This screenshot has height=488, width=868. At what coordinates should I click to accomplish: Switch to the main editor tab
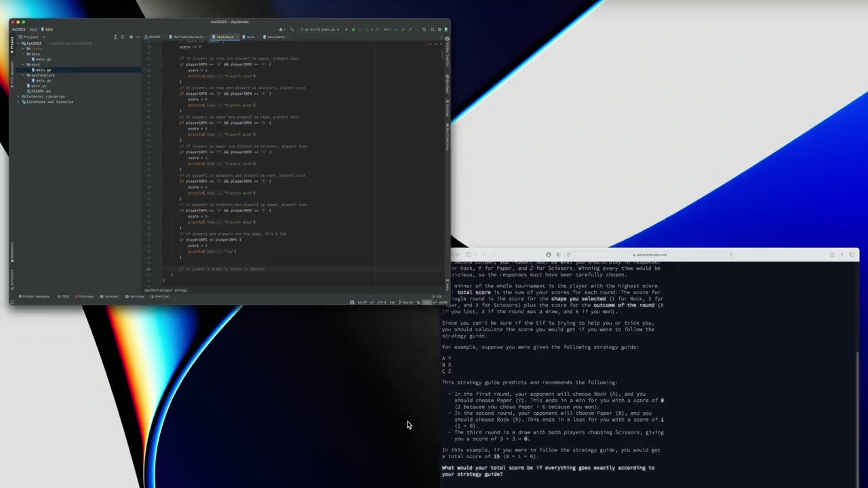click(x=249, y=37)
